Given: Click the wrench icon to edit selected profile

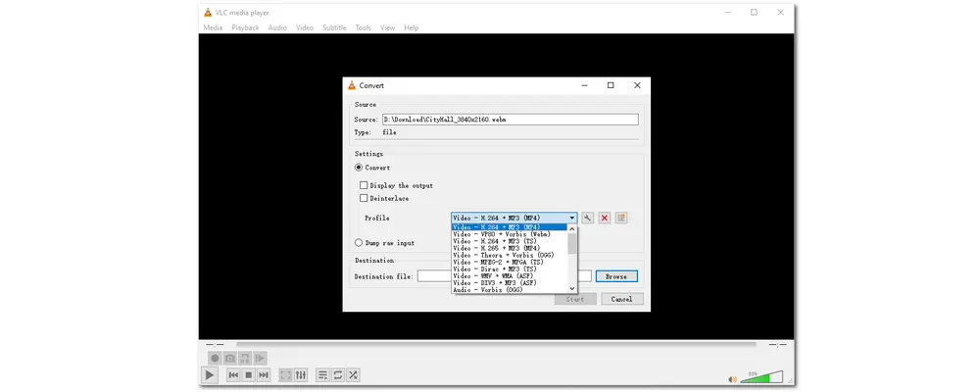Looking at the screenshot, I should [x=588, y=218].
